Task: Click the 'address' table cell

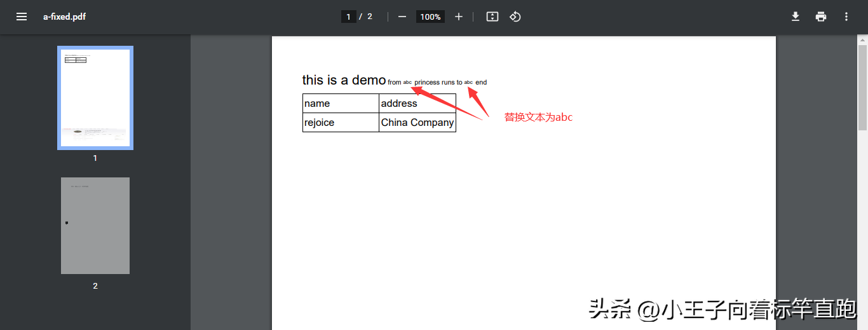Action: pos(417,104)
